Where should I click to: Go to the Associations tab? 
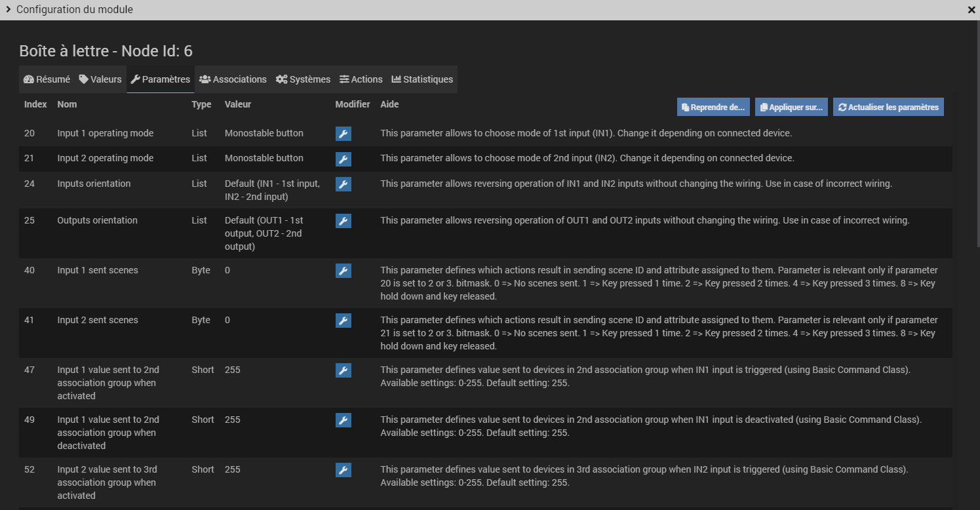[233, 79]
